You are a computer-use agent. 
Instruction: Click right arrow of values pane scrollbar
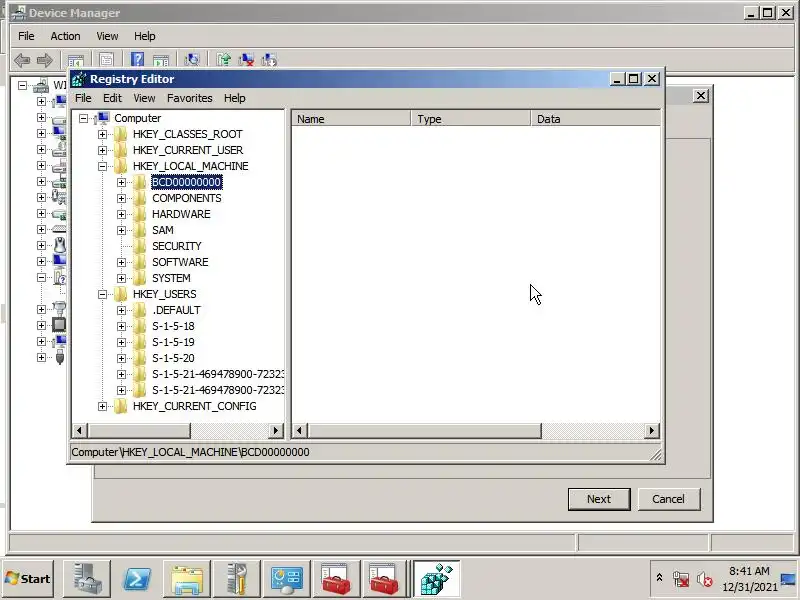click(x=652, y=431)
